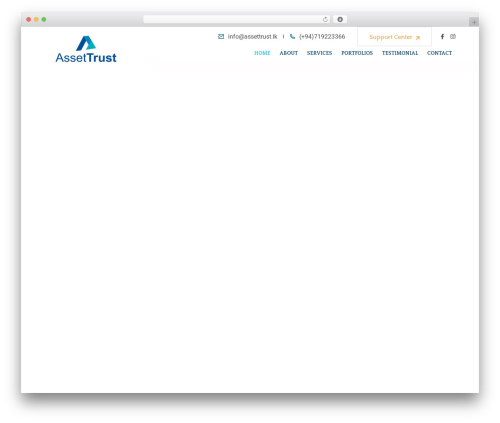Image resolution: width=500 pixels, height=423 pixels.
Task: Click the (+94)719223366 phone number
Action: [322, 37]
